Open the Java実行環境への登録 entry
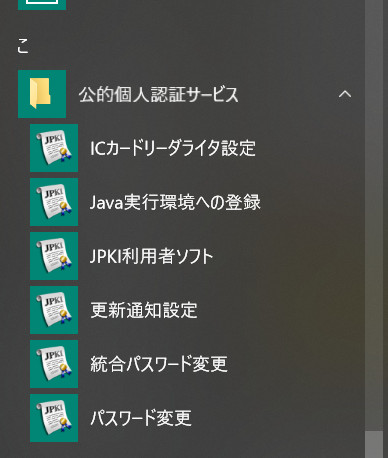Screen dimensions: 388x458 175,202
